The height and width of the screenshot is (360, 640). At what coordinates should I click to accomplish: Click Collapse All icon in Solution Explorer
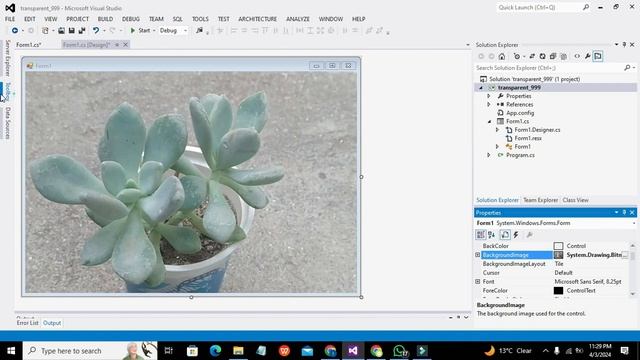(553, 56)
